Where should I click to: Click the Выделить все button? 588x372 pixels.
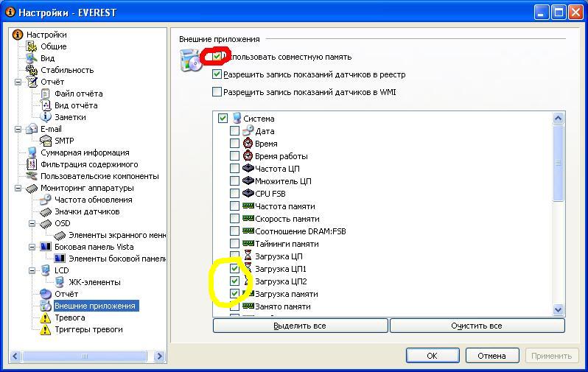(x=300, y=326)
